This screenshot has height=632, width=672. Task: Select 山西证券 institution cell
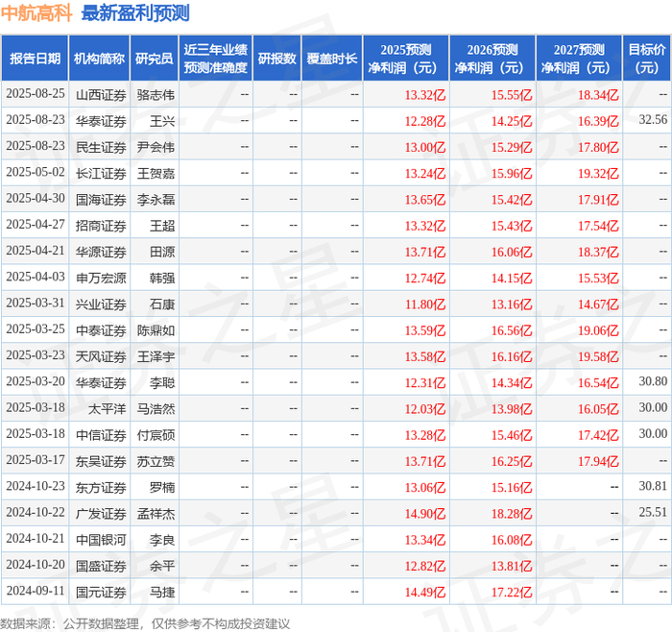[x=101, y=95]
